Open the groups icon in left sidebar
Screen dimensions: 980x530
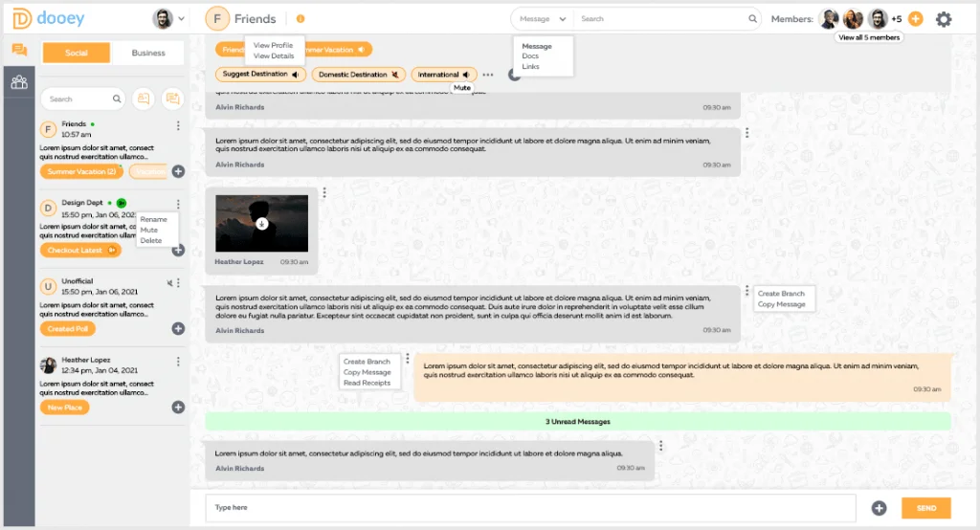(x=19, y=82)
